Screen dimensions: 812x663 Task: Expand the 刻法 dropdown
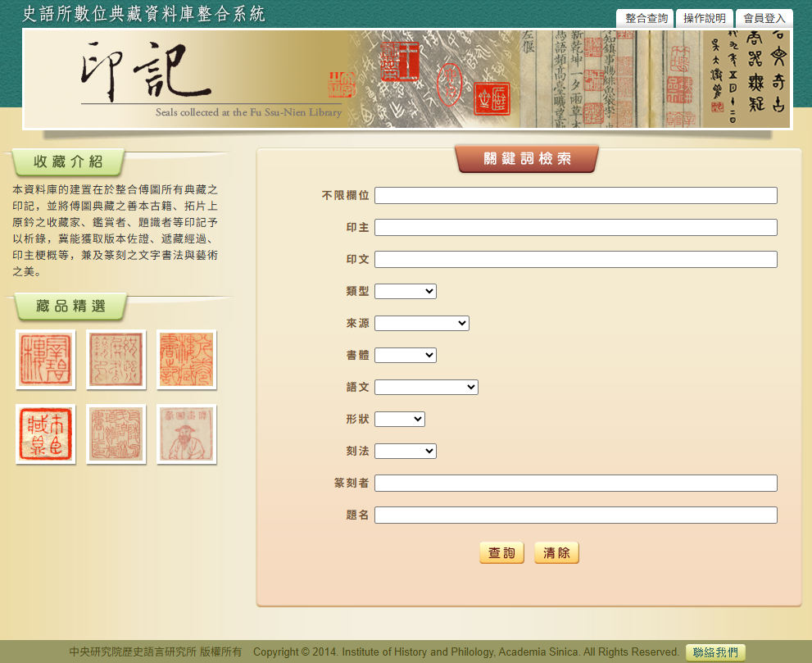tap(406, 451)
